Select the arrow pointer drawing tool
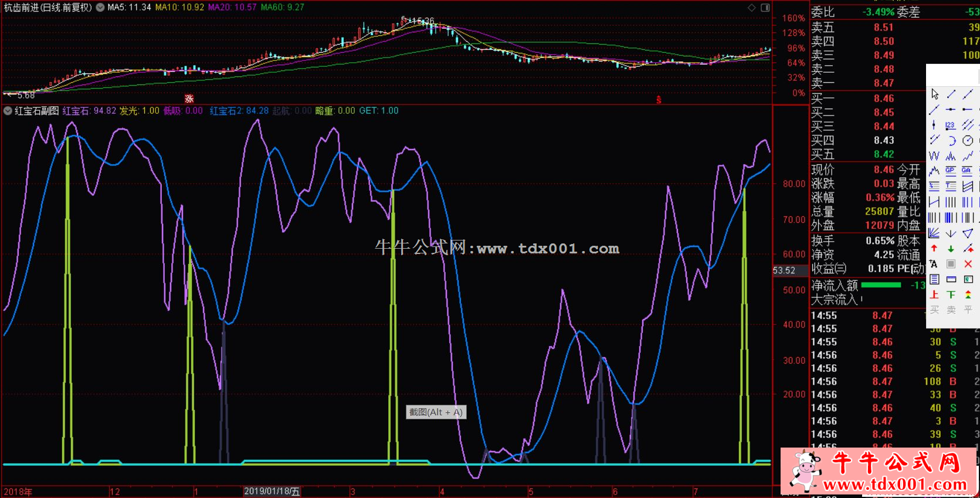This screenshot has width=980, height=498. click(x=934, y=94)
